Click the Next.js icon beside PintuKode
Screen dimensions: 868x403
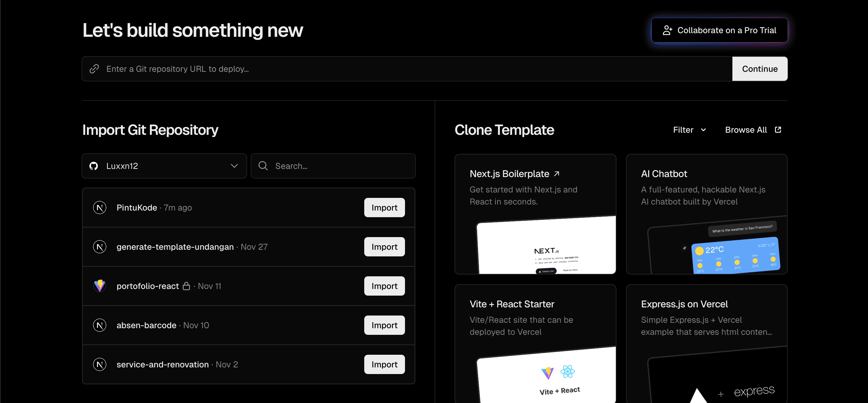(99, 208)
